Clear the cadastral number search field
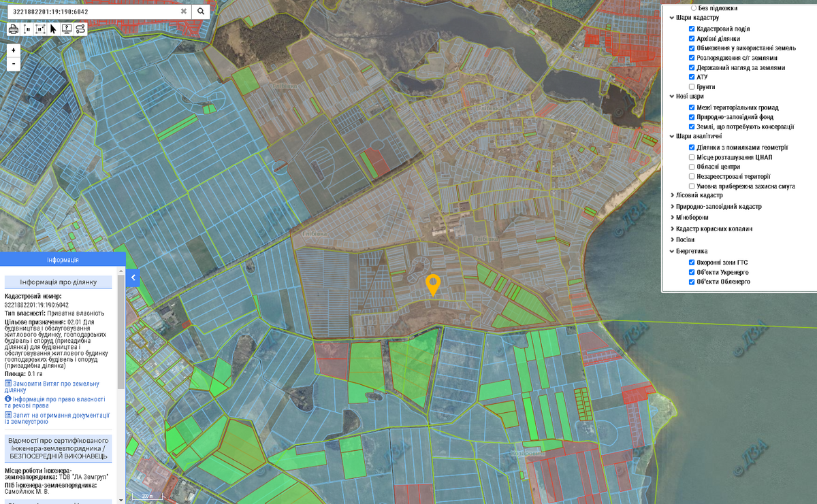Screen dimensions: 817x504 pyautogui.click(x=184, y=12)
